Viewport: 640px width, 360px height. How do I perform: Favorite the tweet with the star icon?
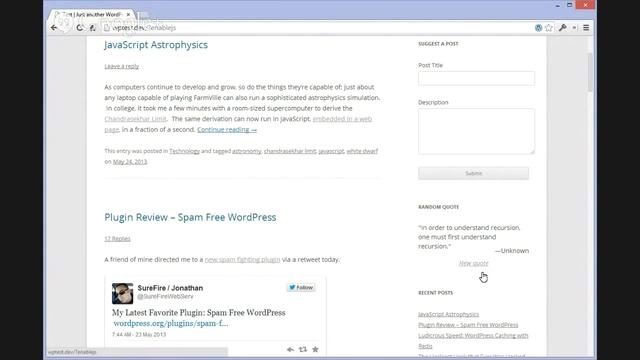pyautogui.click(x=315, y=349)
